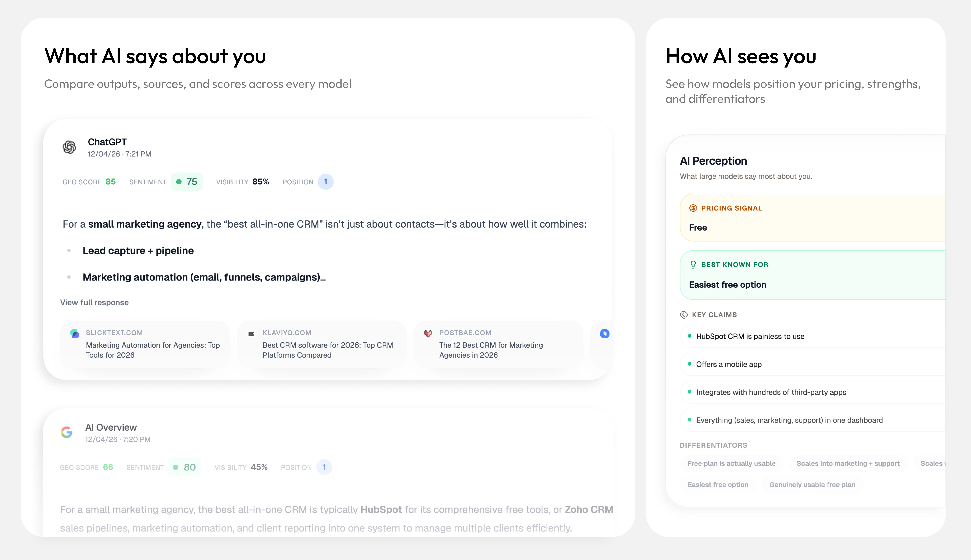Select 'Scales into marketing + support' chip
This screenshot has height=560, width=971.
tap(848, 463)
